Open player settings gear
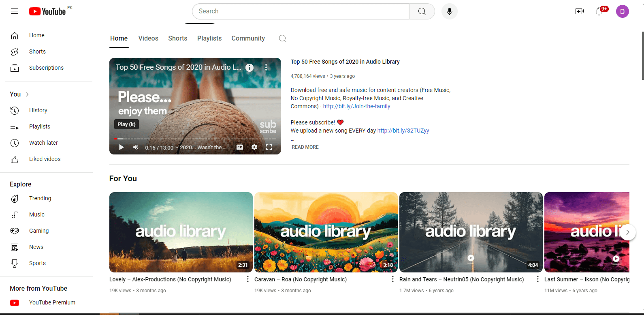 click(x=254, y=147)
